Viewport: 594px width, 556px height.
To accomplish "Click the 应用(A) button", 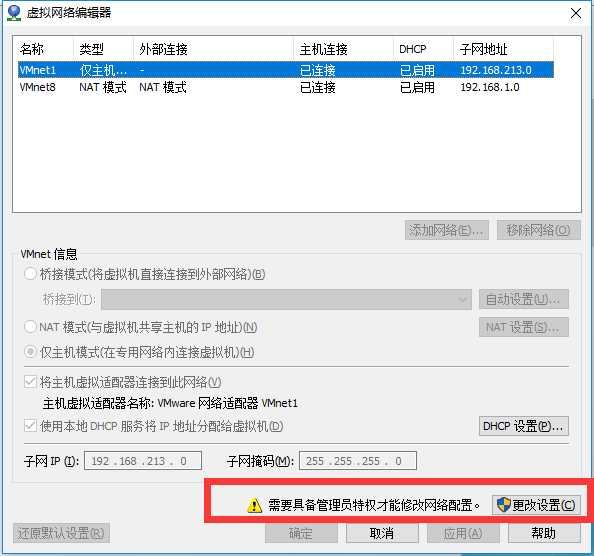I will (x=463, y=533).
